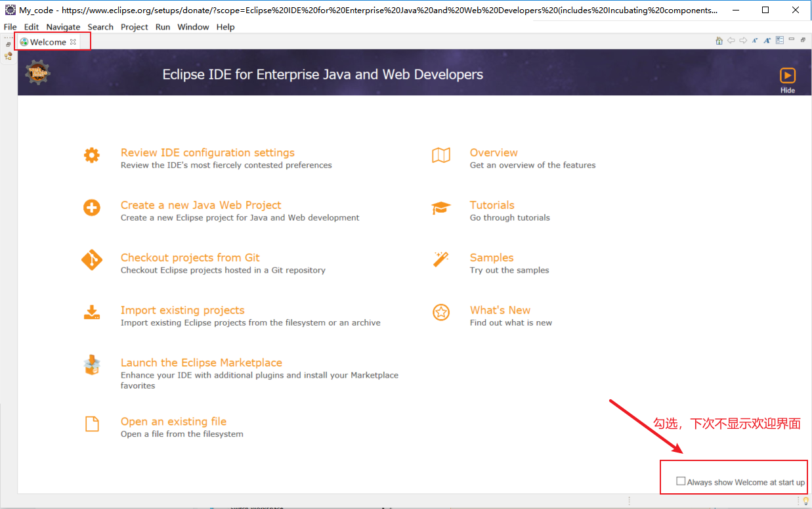This screenshot has width=812, height=509.
Task: Click the forward navigation arrow
Action: pyautogui.click(x=743, y=41)
